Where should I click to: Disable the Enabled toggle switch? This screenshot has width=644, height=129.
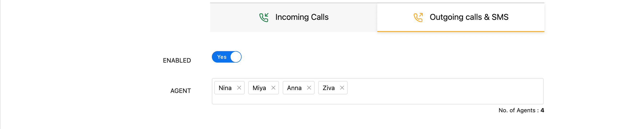226,57
